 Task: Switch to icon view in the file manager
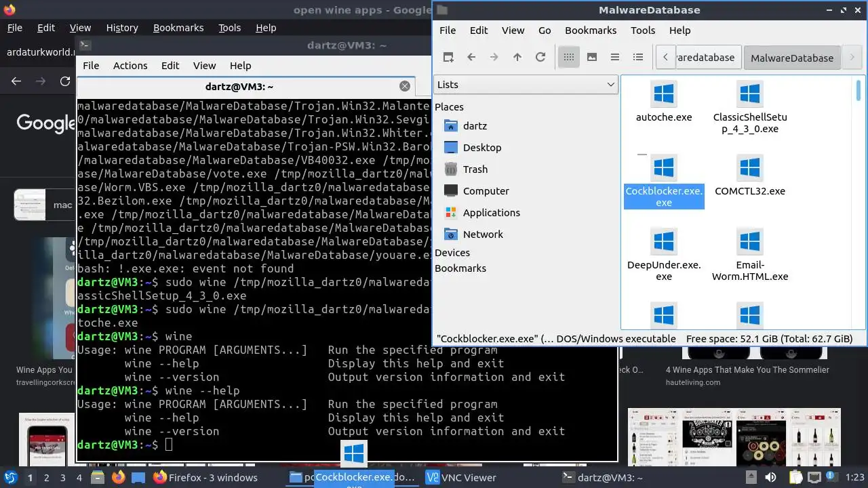[x=569, y=58]
